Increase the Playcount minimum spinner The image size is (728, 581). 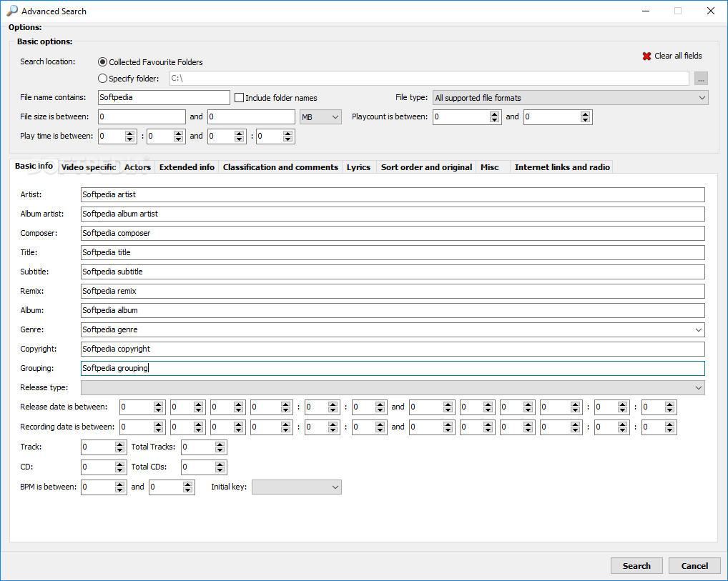click(496, 114)
